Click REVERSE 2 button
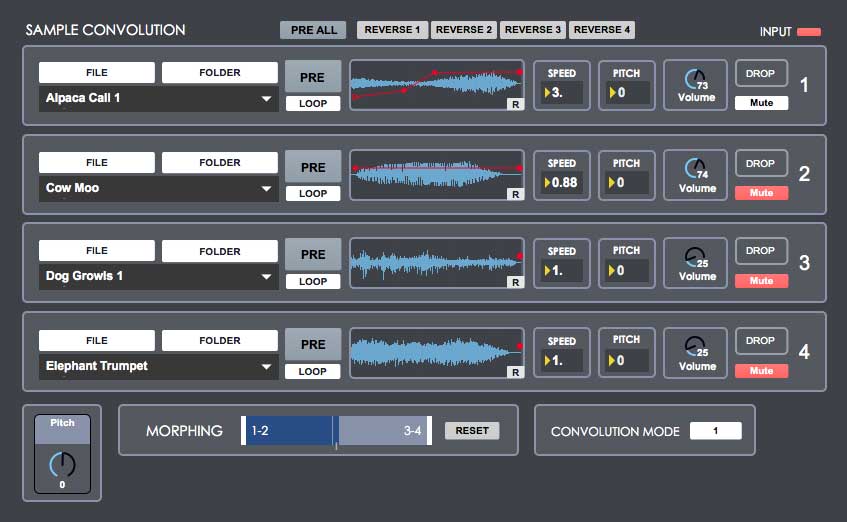The height and width of the screenshot is (522, 847). tap(463, 30)
